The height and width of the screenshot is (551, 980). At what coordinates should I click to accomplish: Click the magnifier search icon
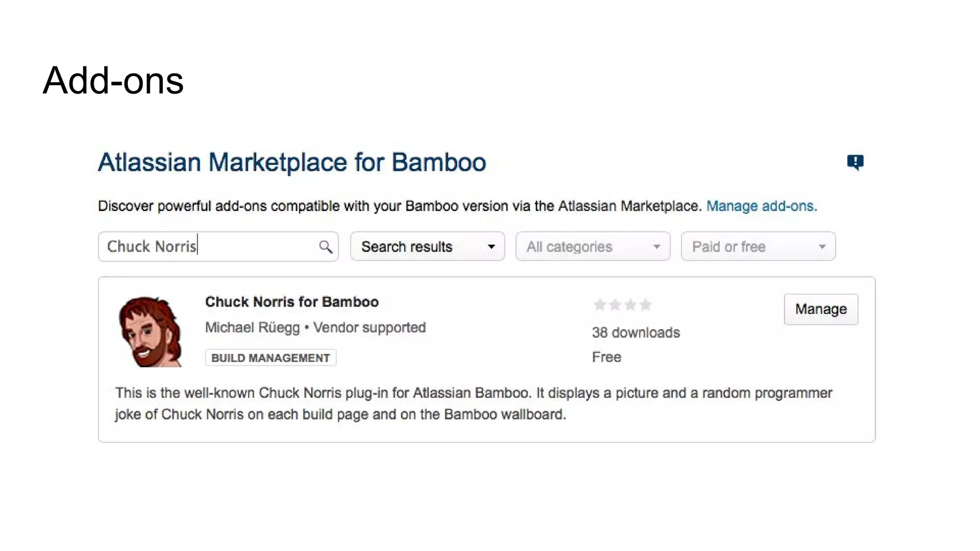[326, 247]
